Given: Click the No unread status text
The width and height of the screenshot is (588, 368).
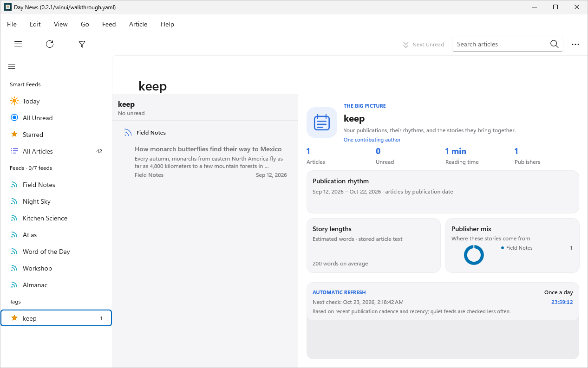Looking at the screenshot, I should 131,113.
